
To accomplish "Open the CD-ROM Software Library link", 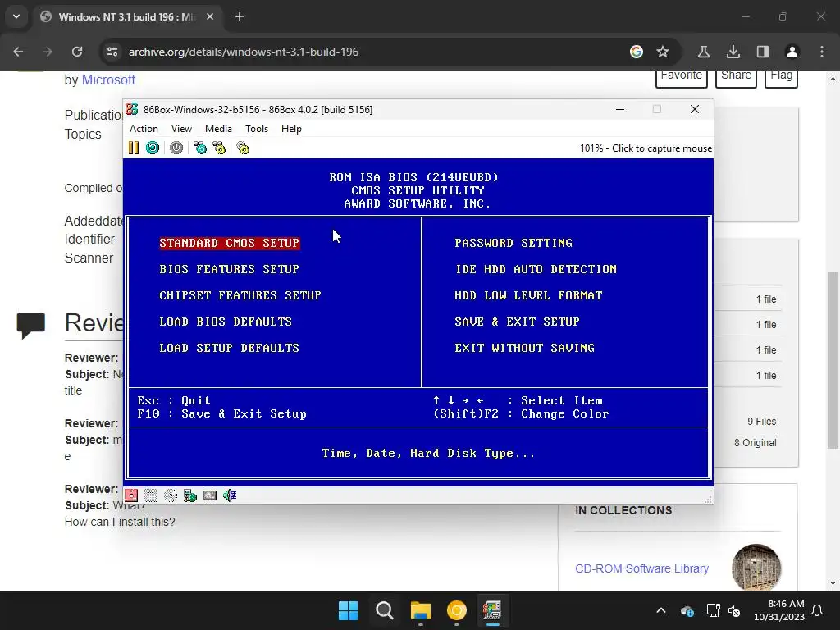I will pos(641,569).
